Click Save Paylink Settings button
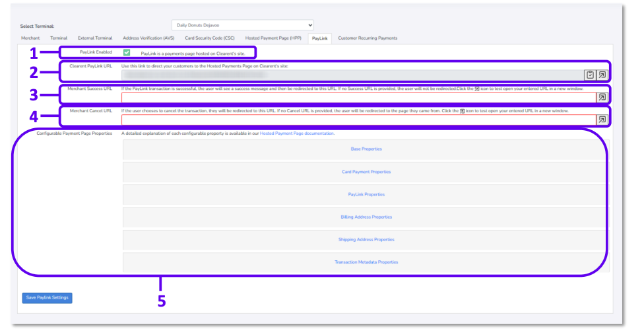 [48, 297]
